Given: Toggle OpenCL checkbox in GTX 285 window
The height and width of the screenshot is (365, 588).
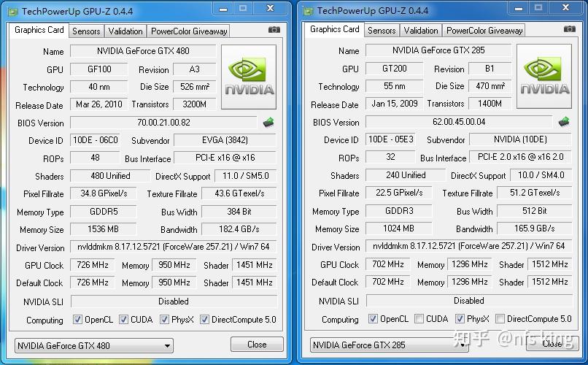Looking at the screenshot, I should coord(373,319).
